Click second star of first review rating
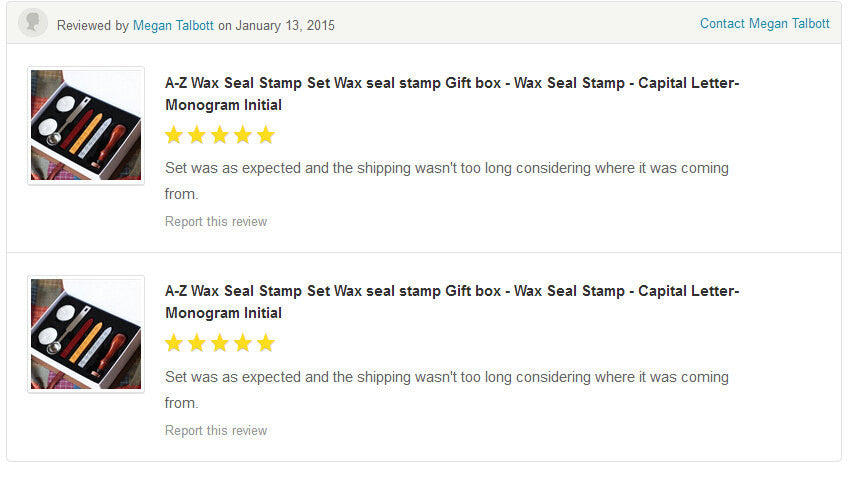 (197, 135)
